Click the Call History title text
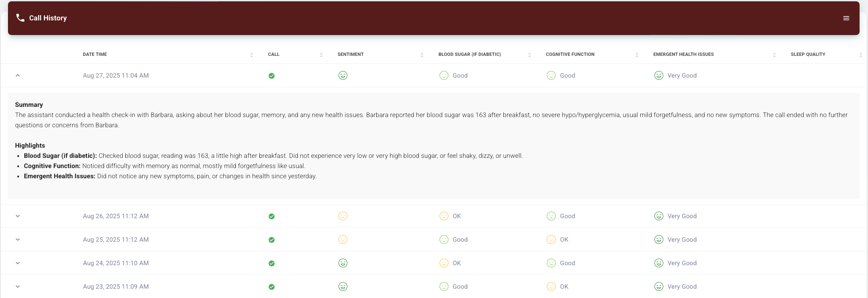This screenshot has height=298, width=868. [48, 18]
